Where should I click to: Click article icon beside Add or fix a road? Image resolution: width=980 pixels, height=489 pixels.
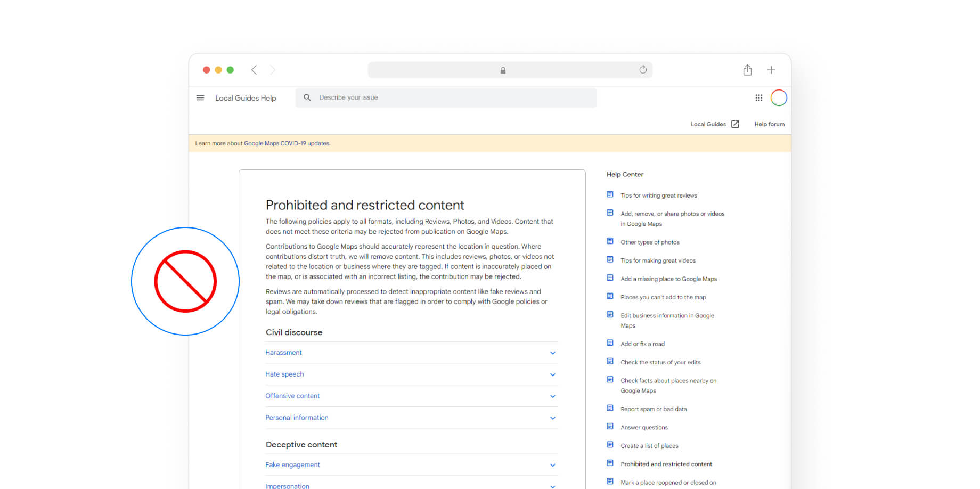point(610,343)
